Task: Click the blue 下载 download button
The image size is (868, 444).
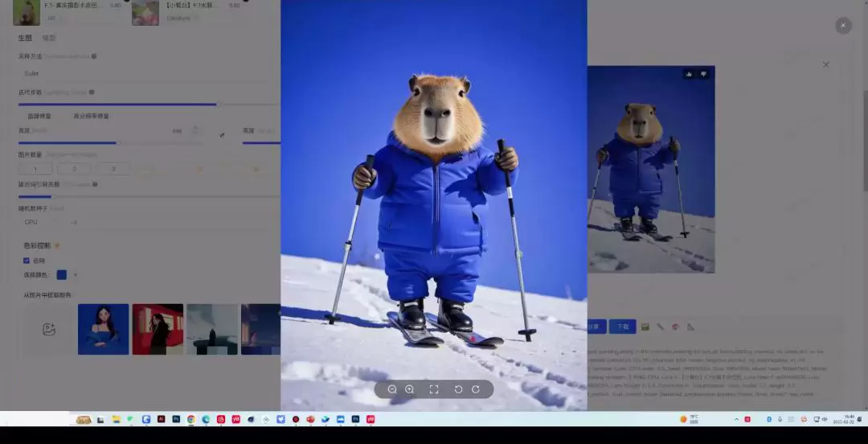Action: [621, 327]
